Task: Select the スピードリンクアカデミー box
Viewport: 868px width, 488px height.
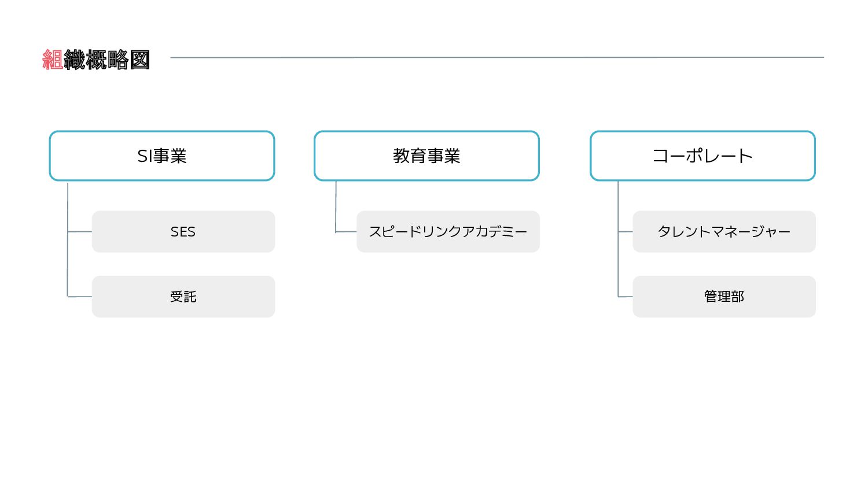Action: coord(448,231)
